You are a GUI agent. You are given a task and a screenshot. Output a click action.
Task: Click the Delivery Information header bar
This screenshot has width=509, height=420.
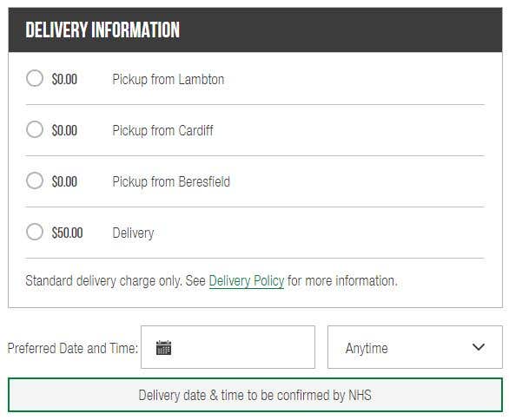point(255,30)
